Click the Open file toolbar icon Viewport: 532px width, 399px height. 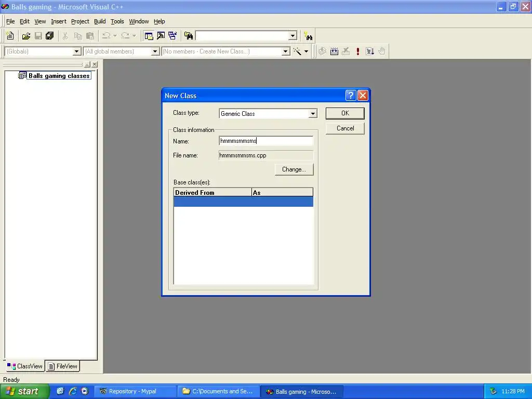[26, 36]
